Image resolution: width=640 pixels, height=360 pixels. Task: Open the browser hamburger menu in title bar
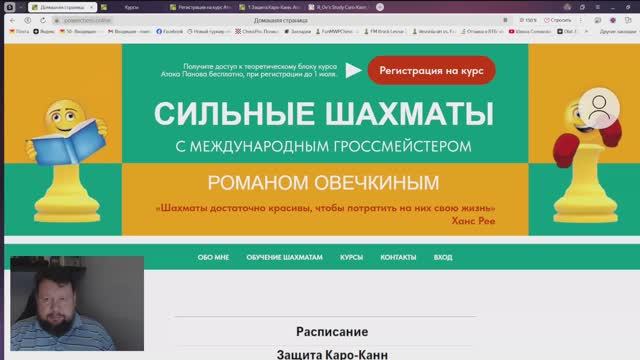coord(598,7)
